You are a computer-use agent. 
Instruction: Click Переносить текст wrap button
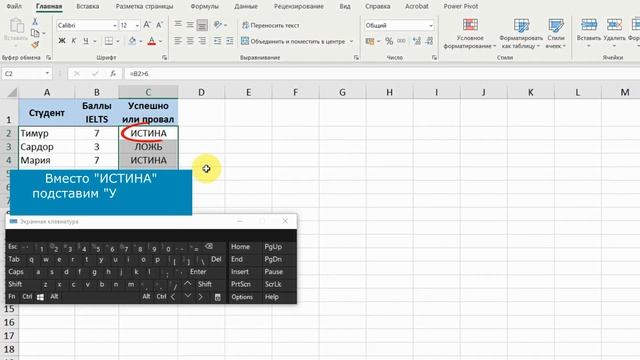[x=271, y=25]
